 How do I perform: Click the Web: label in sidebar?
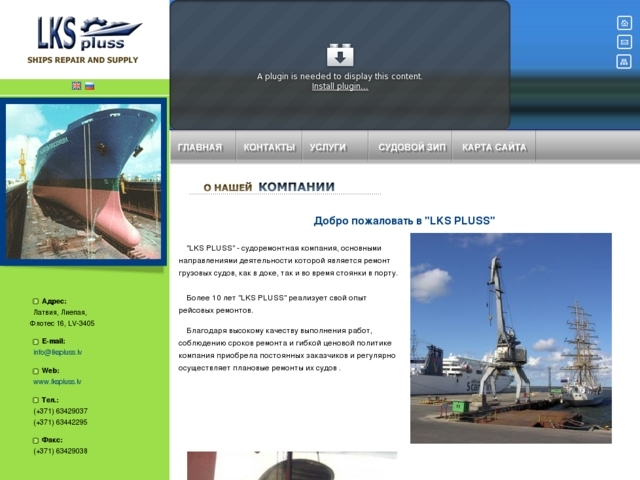click(x=50, y=371)
